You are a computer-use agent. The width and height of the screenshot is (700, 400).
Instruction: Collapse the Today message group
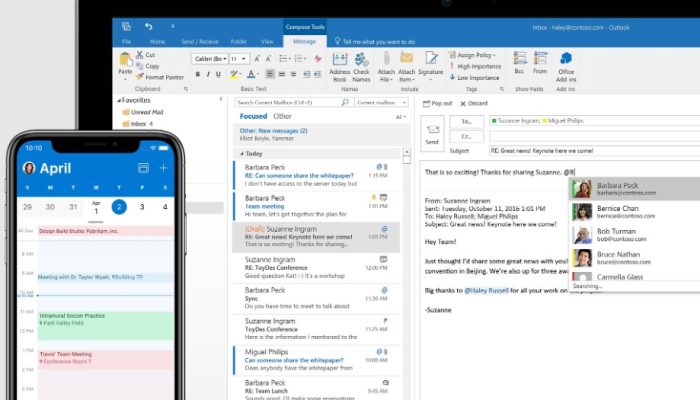pos(242,154)
